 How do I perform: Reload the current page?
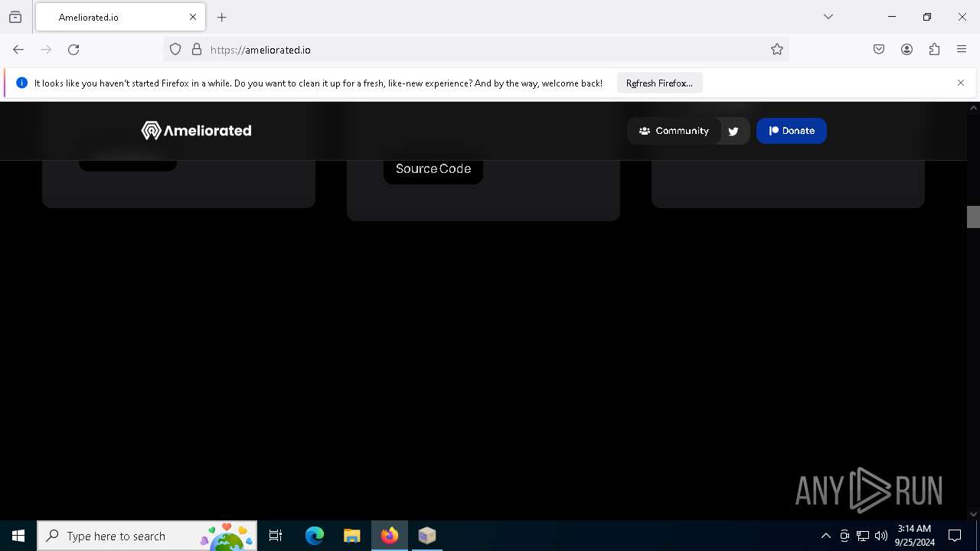click(x=73, y=50)
